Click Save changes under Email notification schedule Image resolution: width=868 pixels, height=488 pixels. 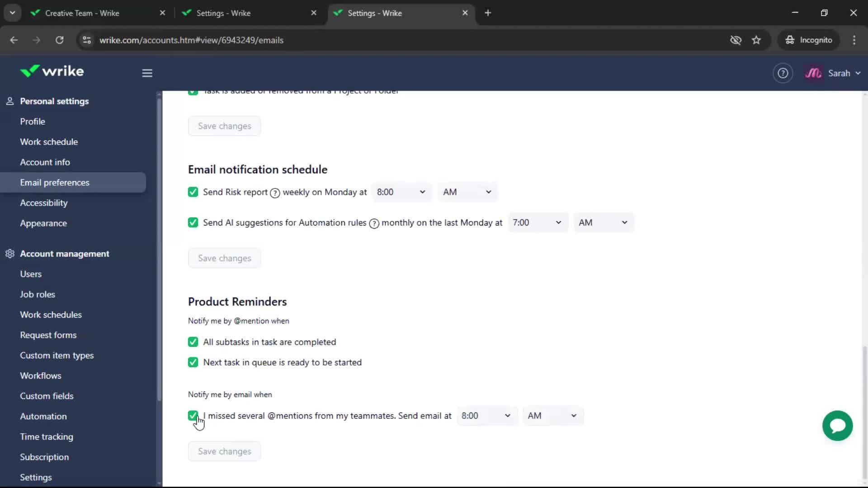(x=224, y=258)
